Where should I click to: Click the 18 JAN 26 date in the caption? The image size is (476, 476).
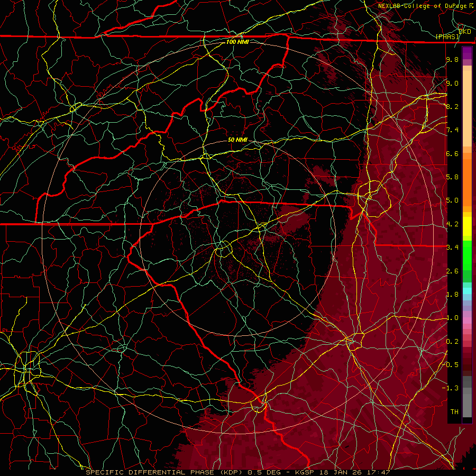[340, 472]
